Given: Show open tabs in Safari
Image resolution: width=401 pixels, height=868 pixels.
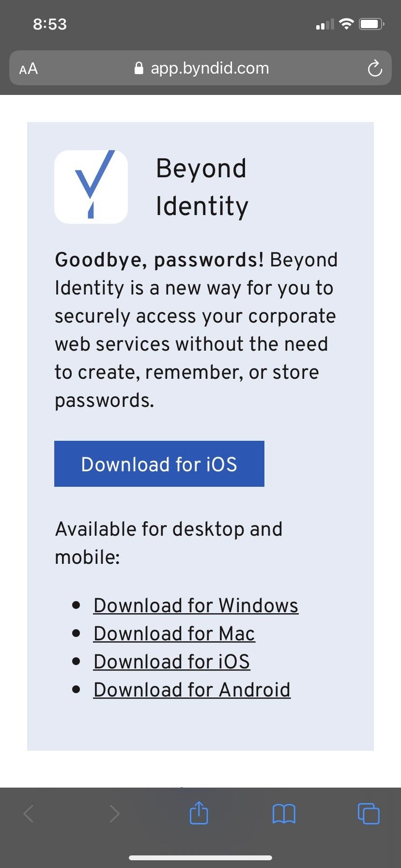Looking at the screenshot, I should pos(368,814).
